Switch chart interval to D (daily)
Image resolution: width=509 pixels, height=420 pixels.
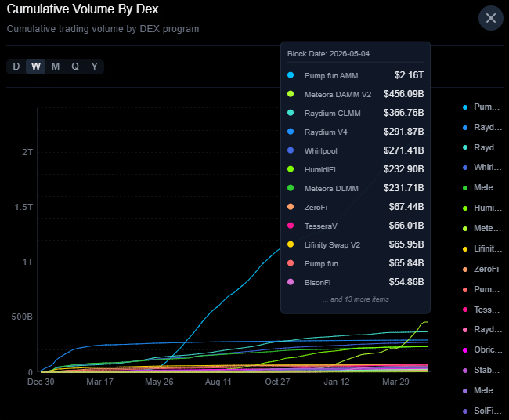[x=16, y=67]
